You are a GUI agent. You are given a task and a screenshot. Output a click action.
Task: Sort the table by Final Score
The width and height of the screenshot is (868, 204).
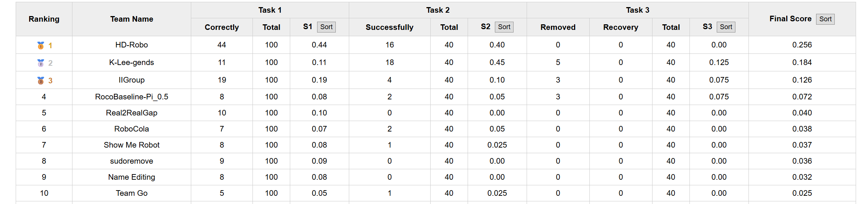pyautogui.click(x=825, y=19)
